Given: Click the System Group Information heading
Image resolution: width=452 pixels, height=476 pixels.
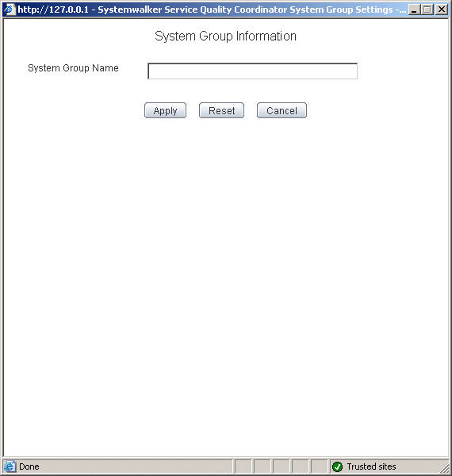Looking at the screenshot, I should (225, 36).
